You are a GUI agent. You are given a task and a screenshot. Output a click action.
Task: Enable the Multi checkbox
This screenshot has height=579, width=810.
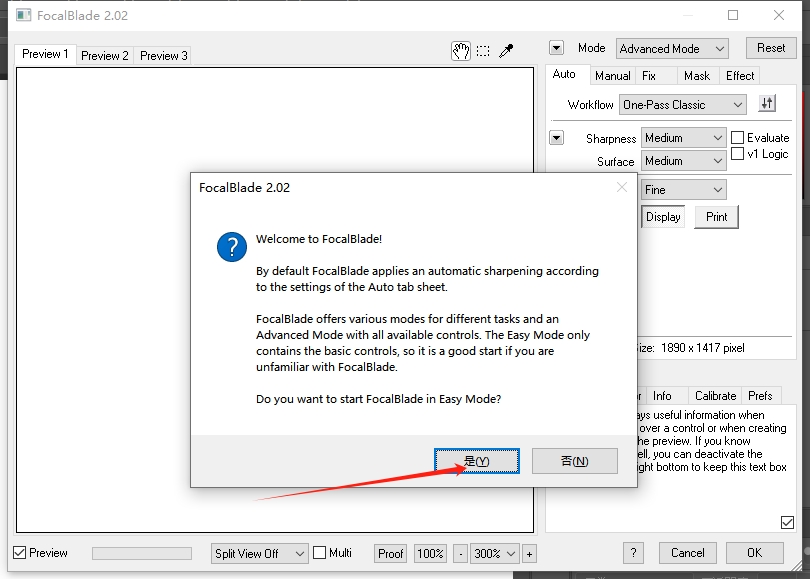[320, 553]
